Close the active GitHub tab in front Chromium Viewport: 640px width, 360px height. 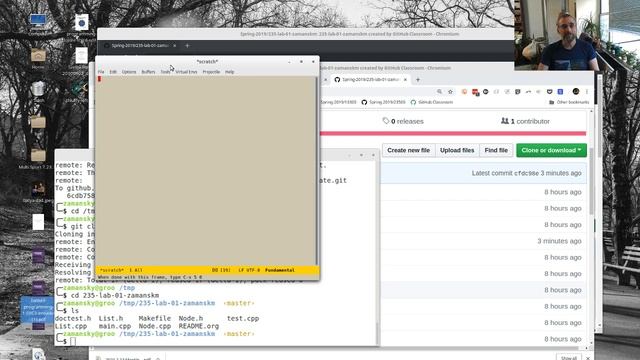coord(405,80)
